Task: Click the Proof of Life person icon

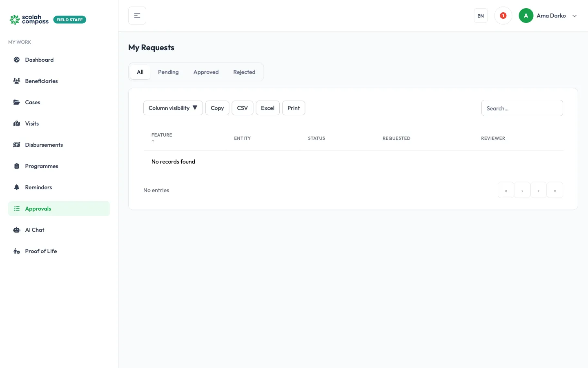Action: tap(17, 251)
